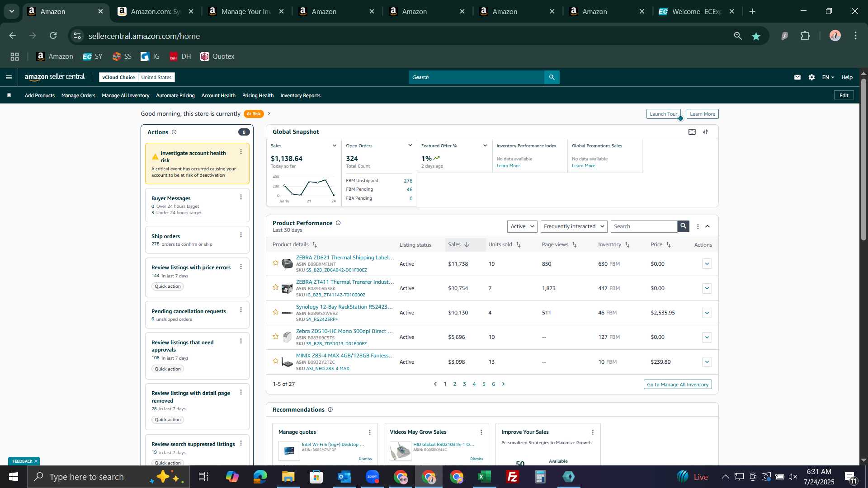Screen dimensions: 868x488
Task: Open the messages envelope icon
Action: (797, 77)
